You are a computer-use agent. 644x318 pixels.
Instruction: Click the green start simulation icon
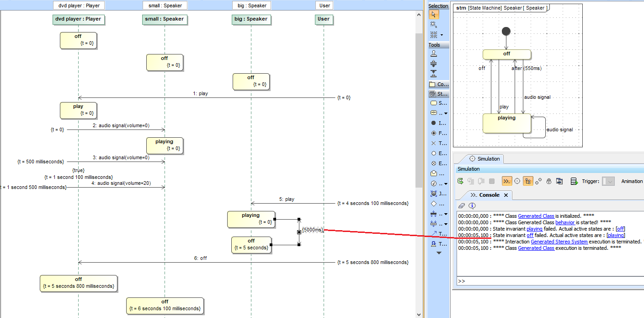coord(461,181)
